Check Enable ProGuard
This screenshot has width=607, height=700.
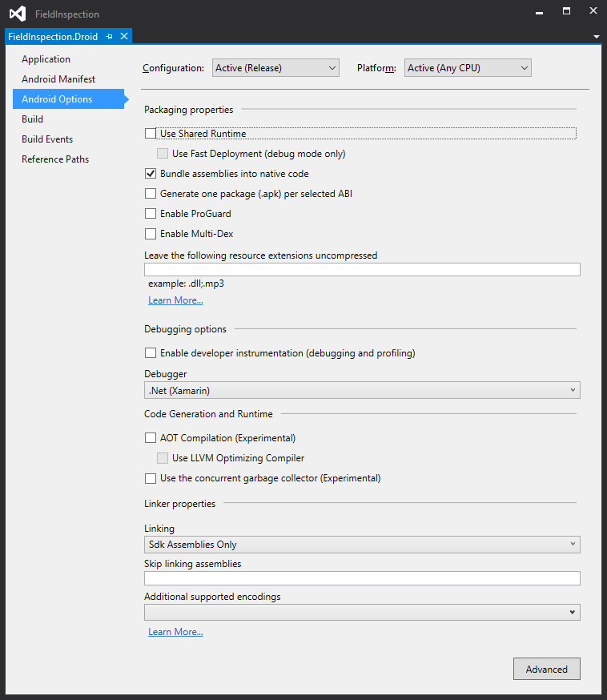151,214
